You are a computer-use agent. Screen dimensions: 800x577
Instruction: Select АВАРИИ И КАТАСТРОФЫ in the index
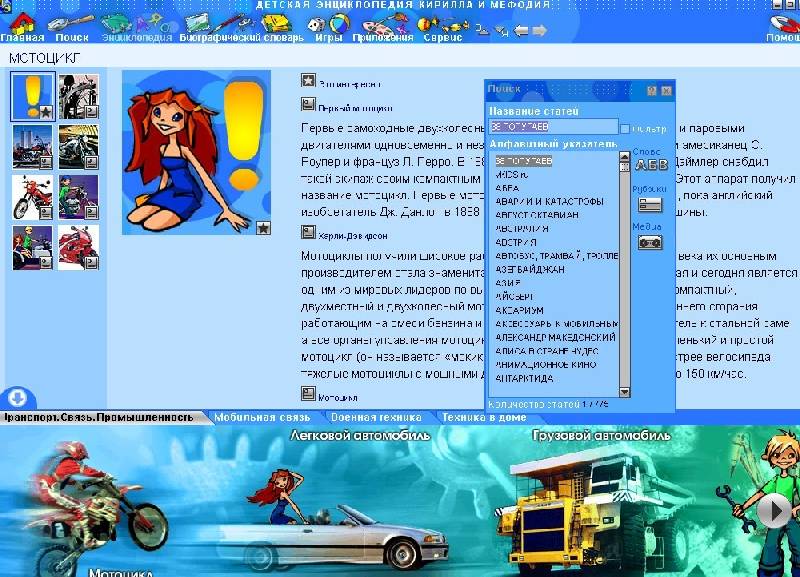pos(549,202)
